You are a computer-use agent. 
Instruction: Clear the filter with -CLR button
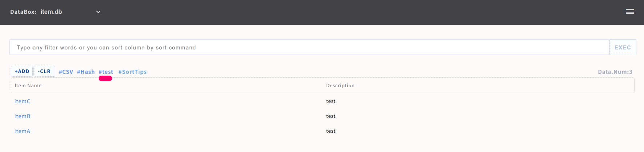tap(44, 71)
